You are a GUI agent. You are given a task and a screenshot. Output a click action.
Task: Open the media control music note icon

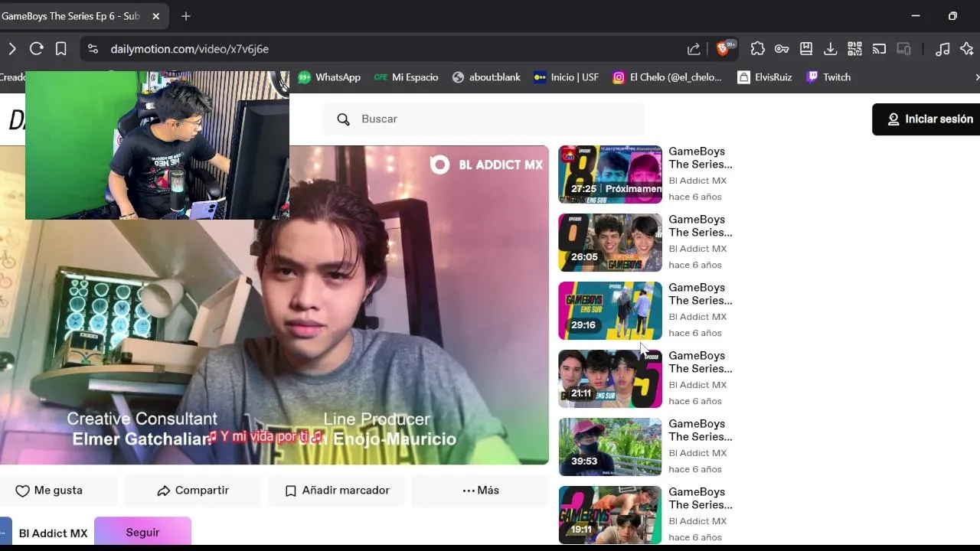click(942, 49)
